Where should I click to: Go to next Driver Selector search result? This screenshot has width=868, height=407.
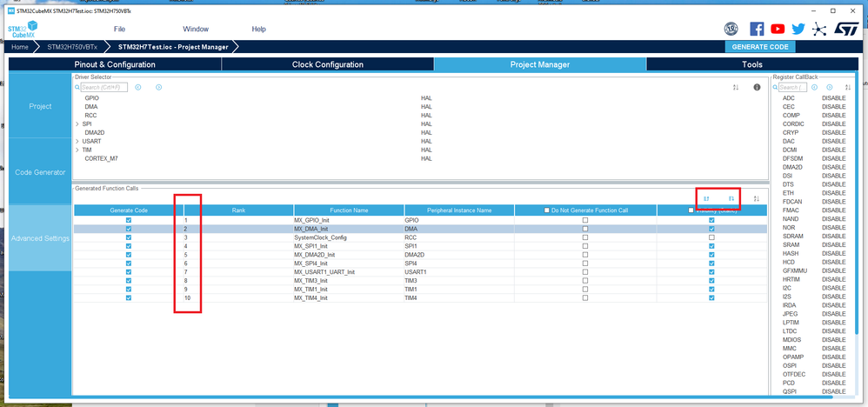158,88
